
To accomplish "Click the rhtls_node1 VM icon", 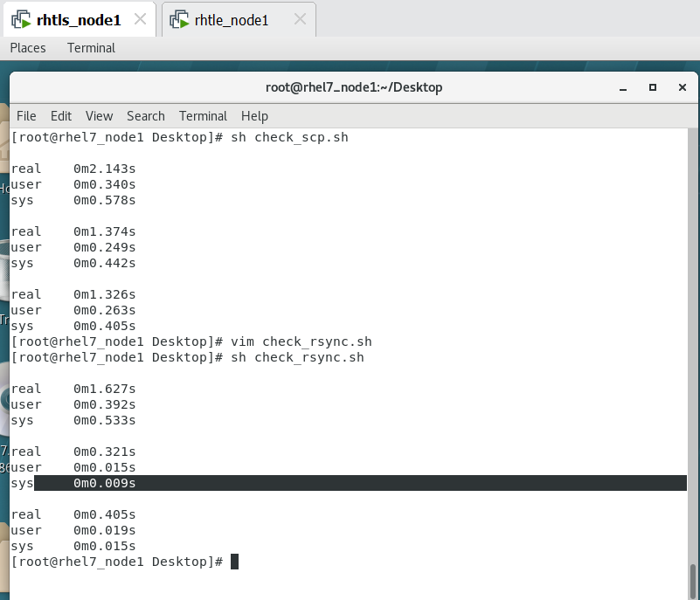I will tap(22, 20).
